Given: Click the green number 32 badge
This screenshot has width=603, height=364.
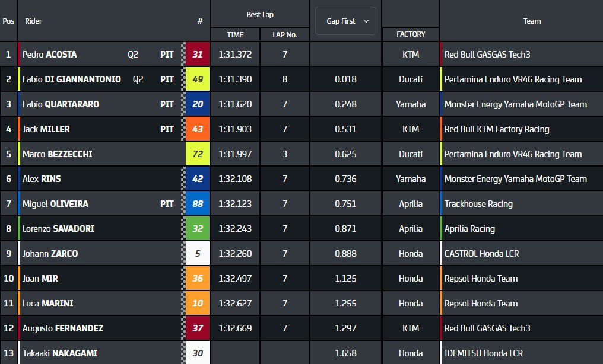Looking at the screenshot, I should 198,228.
